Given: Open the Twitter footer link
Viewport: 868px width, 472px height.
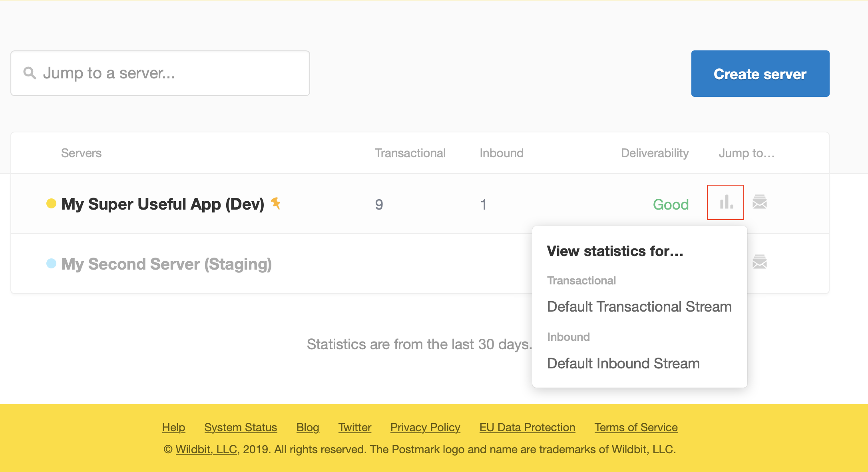Looking at the screenshot, I should [x=355, y=428].
